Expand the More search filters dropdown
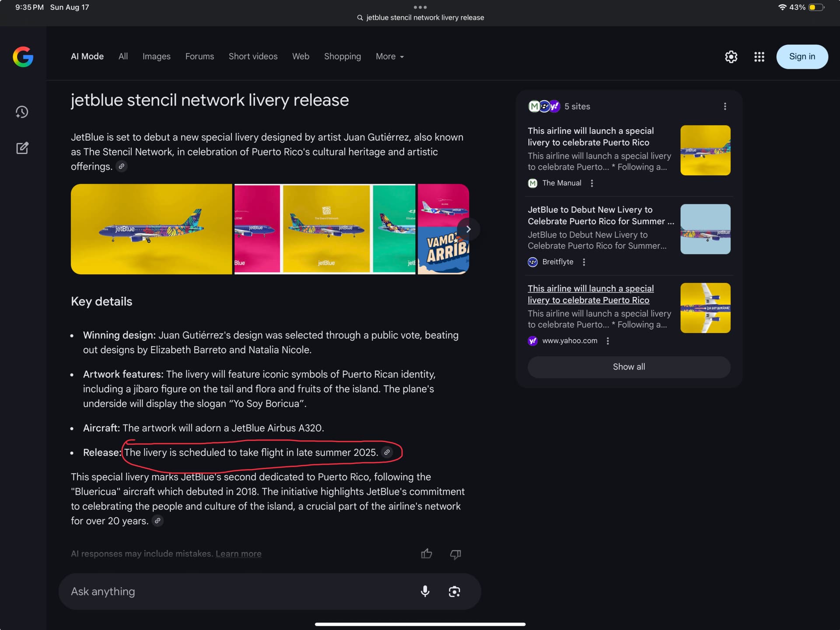840x630 pixels. coord(389,56)
